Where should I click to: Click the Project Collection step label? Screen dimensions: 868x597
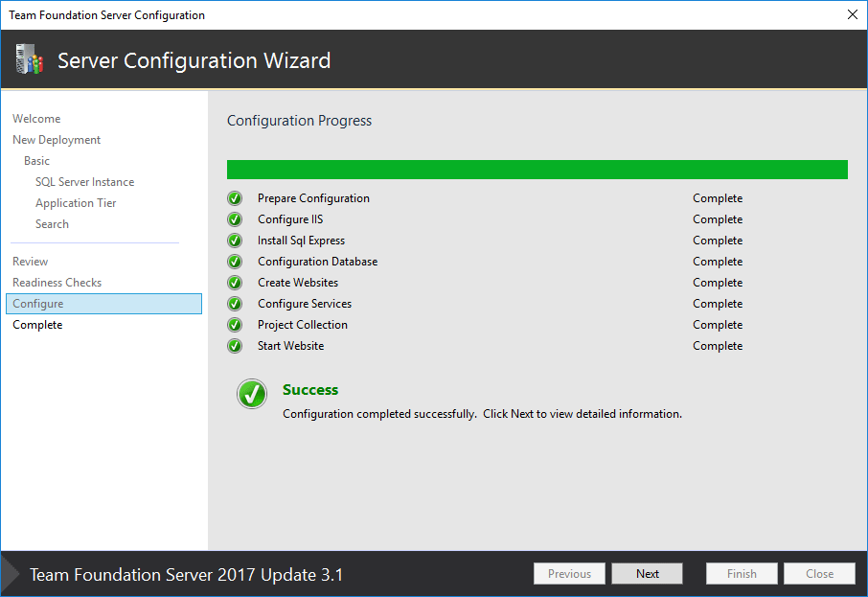[x=302, y=325]
